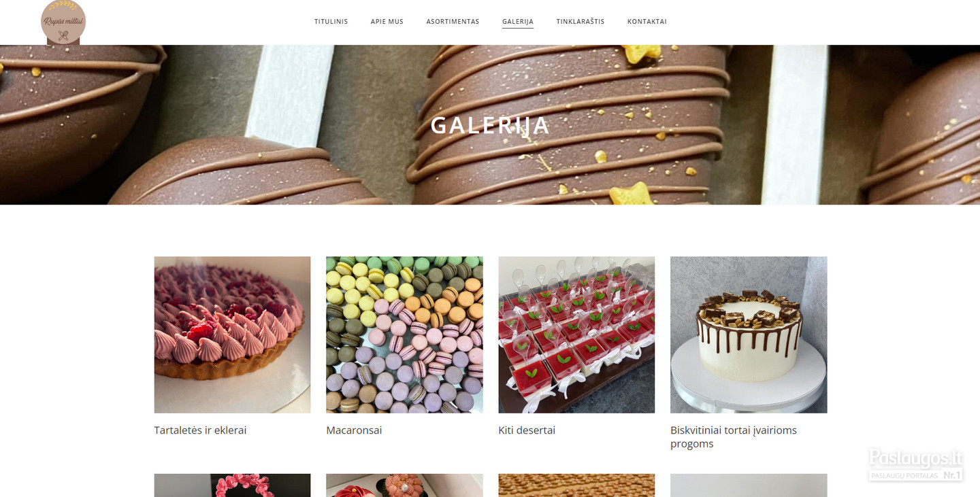Open the partially visible pink flowers thumbnail
The height and width of the screenshot is (497, 980).
pyautogui.click(x=232, y=485)
